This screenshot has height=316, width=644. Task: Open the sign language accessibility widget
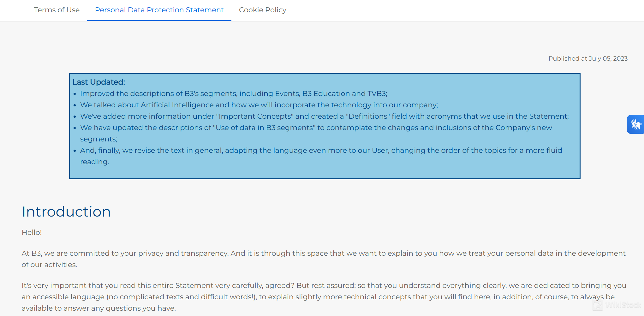636,124
